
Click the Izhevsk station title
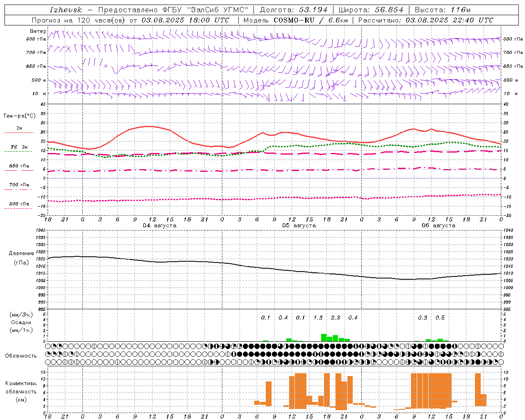[66, 10]
